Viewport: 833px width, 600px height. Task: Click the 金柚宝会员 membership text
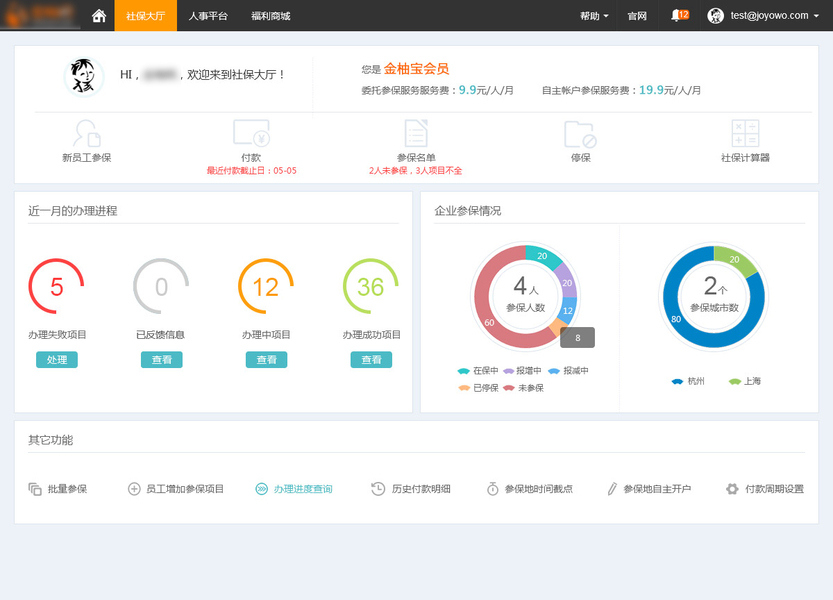[x=416, y=69]
